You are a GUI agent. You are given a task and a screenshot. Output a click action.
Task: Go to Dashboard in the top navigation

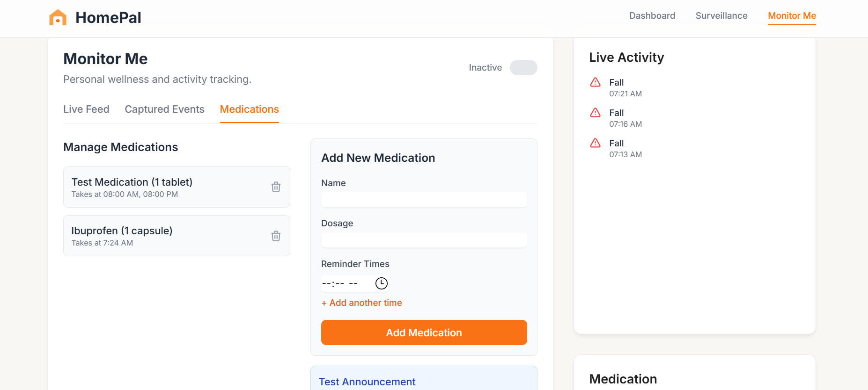tap(652, 16)
